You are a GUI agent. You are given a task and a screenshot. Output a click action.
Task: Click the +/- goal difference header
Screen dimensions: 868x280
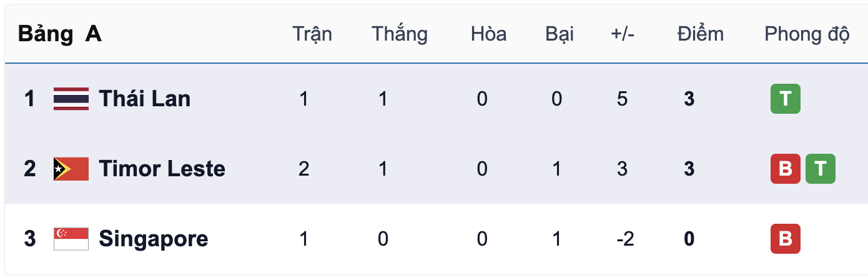[x=623, y=34]
